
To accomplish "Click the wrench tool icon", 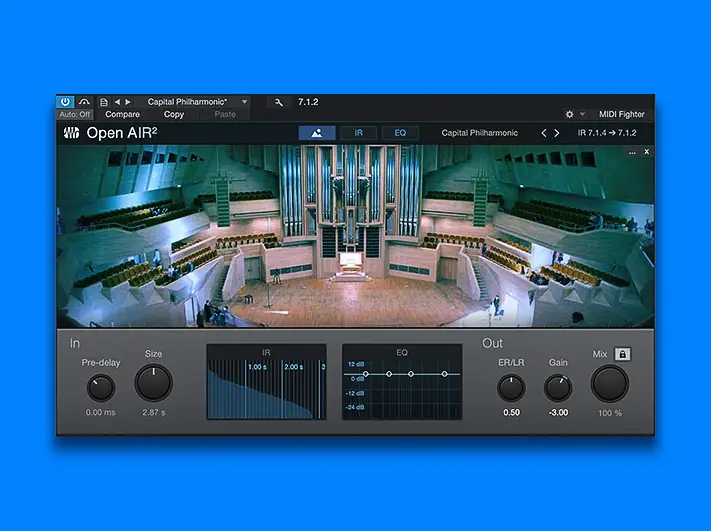I will 279,102.
